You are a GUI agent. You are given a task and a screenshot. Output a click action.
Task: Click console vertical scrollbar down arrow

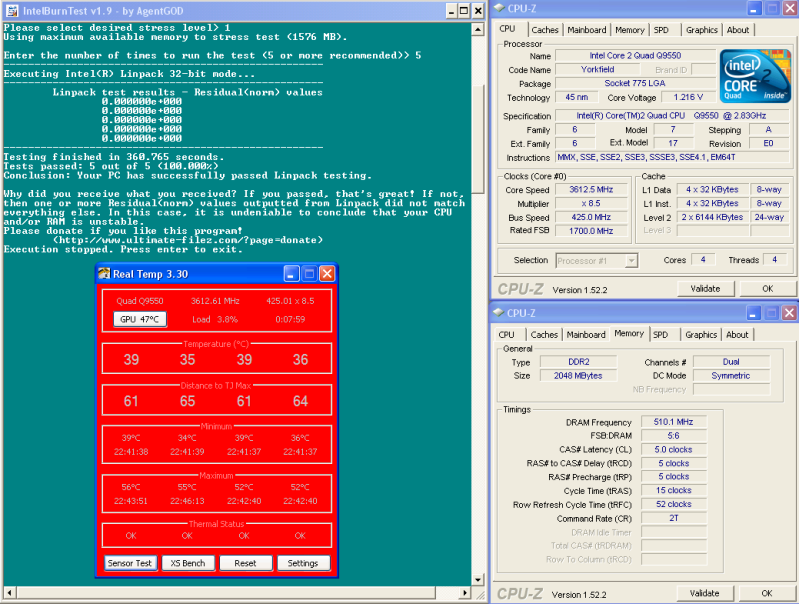tap(477, 580)
